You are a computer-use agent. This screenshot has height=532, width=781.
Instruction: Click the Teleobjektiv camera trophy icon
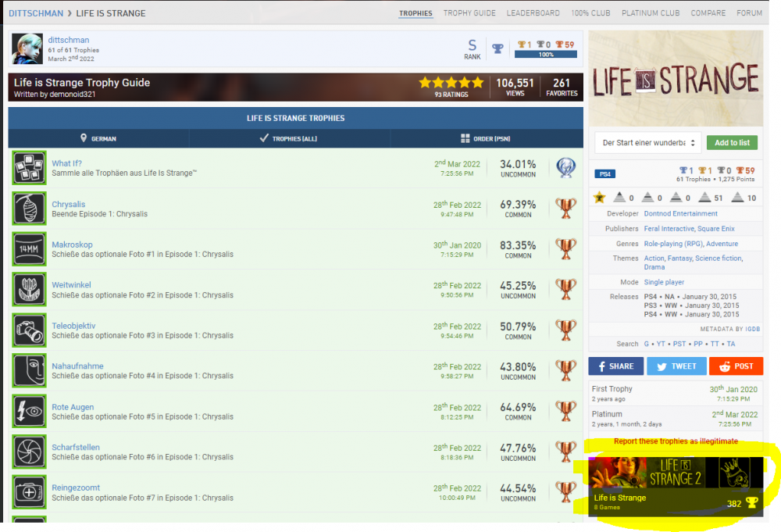pyautogui.click(x=29, y=330)
